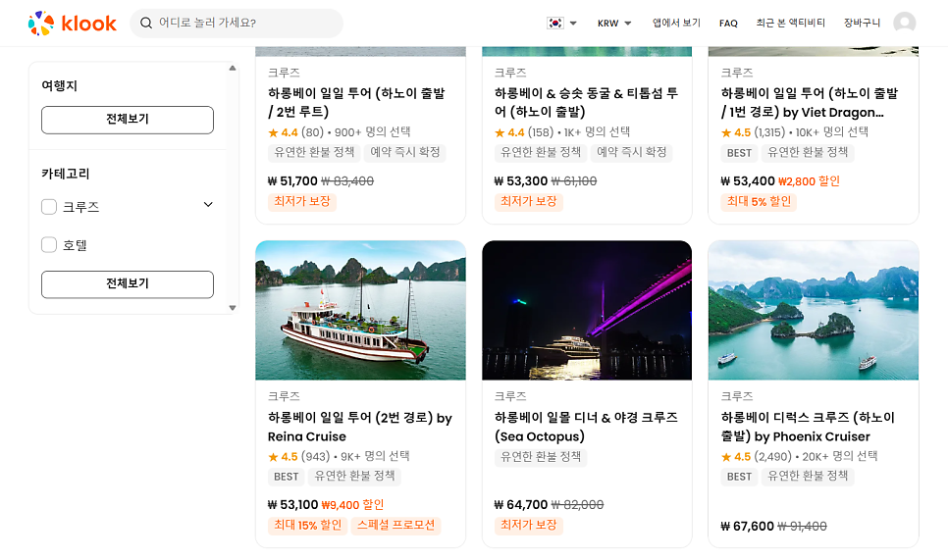The image size is (948, 560).
Task: Click the 최대 5% 할인 badge
Action: coord(759,201)
